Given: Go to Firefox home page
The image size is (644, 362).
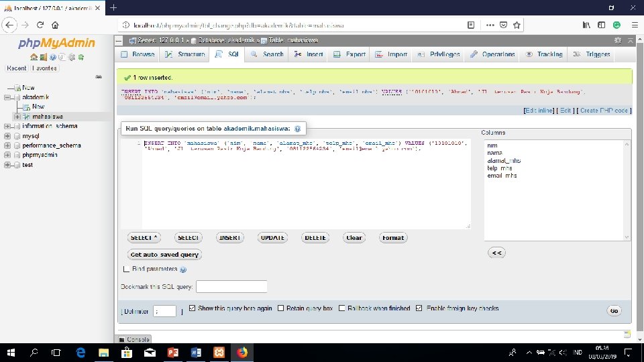Looking at the screenshot, I should [55, 25].
